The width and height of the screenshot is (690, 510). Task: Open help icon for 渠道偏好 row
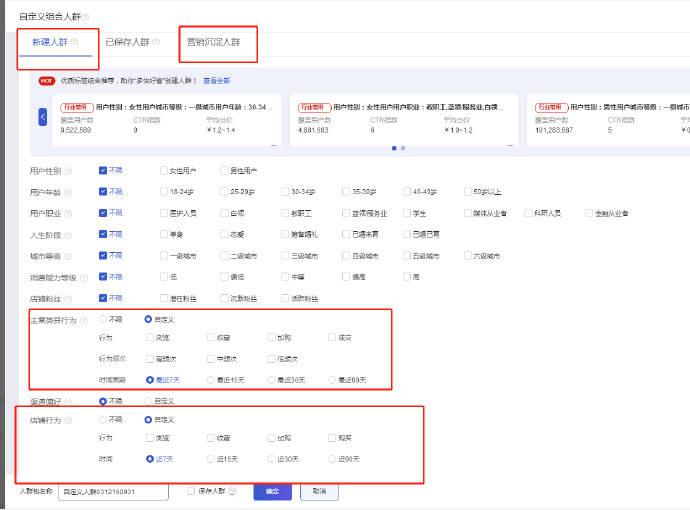(x=68, y=402)
